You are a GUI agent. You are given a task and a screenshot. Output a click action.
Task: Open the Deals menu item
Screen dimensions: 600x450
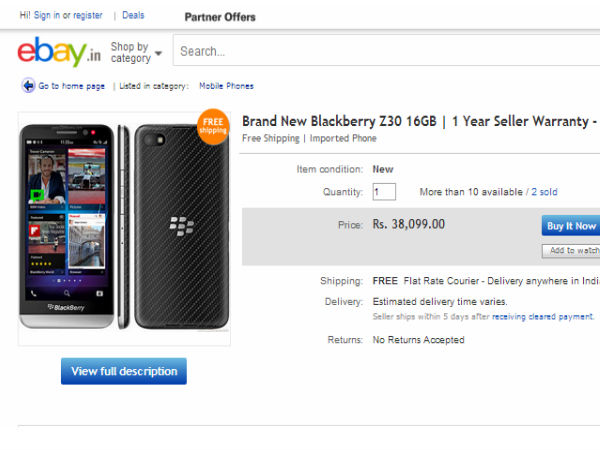pyautogui.click(x=133, y=16)
